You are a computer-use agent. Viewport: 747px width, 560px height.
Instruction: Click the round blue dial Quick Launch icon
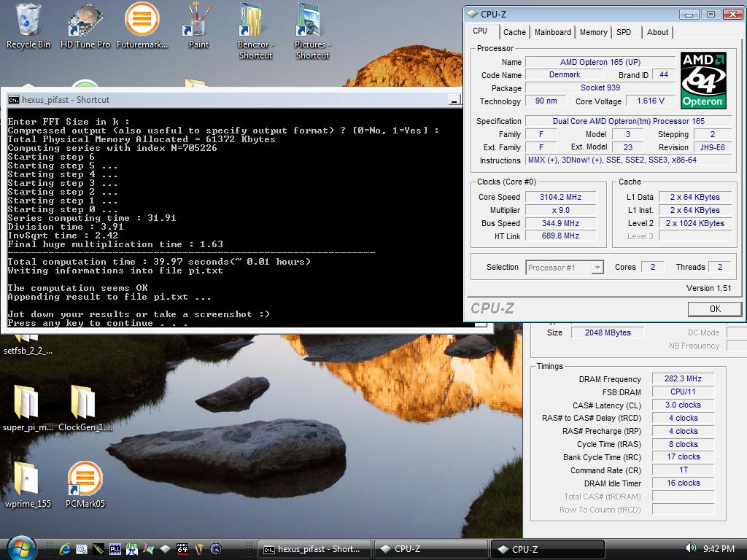pos(216,549)
